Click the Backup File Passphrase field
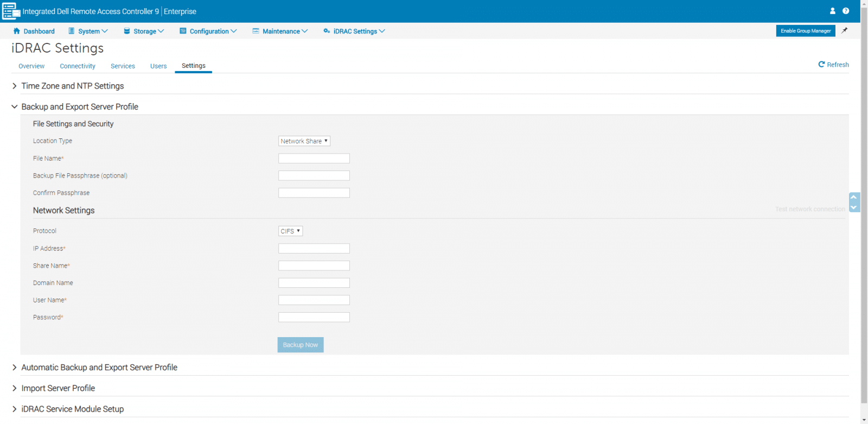 pyautogui.click(x=314, y=176)
